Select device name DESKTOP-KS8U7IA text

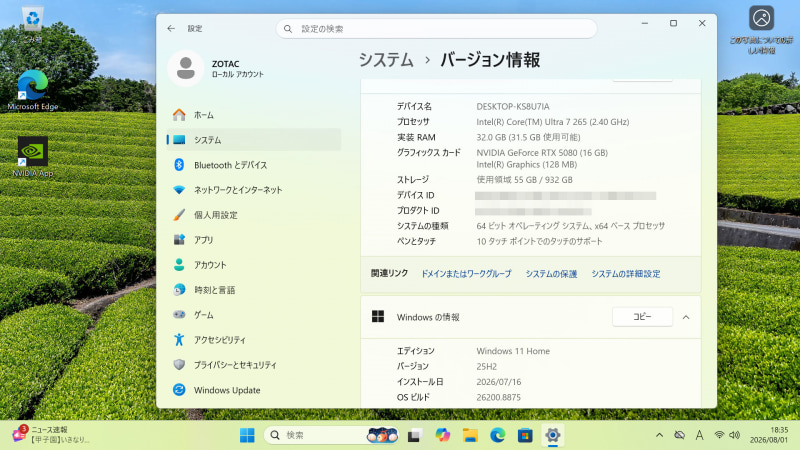[513, 107]
